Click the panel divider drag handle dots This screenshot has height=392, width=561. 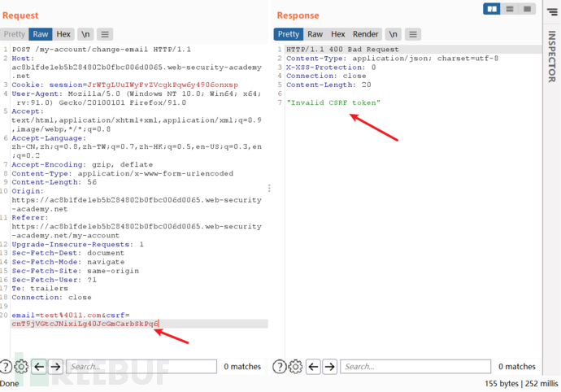(x=269, y=189)
